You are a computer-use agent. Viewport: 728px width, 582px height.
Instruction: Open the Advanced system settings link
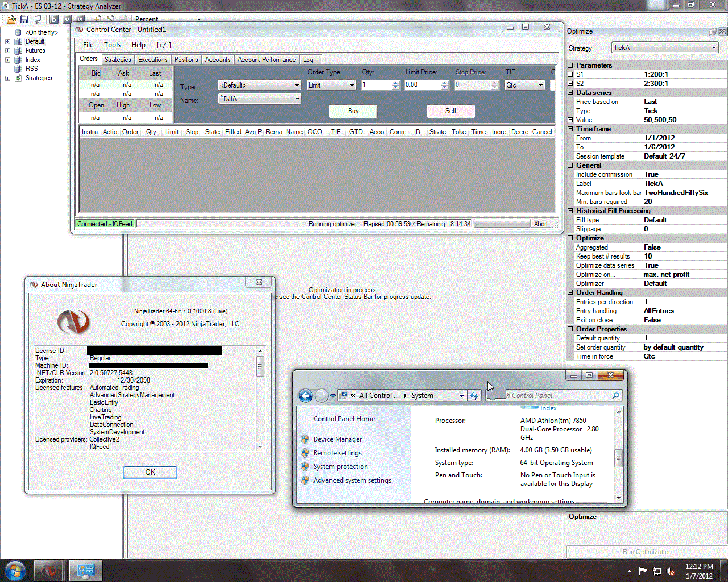click(x=352, y=480)
